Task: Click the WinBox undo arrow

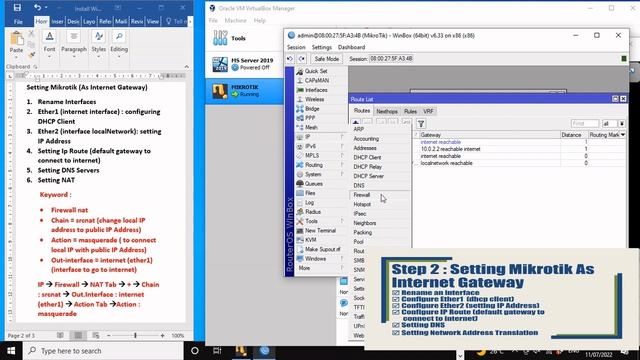Action: click(290, 59)
